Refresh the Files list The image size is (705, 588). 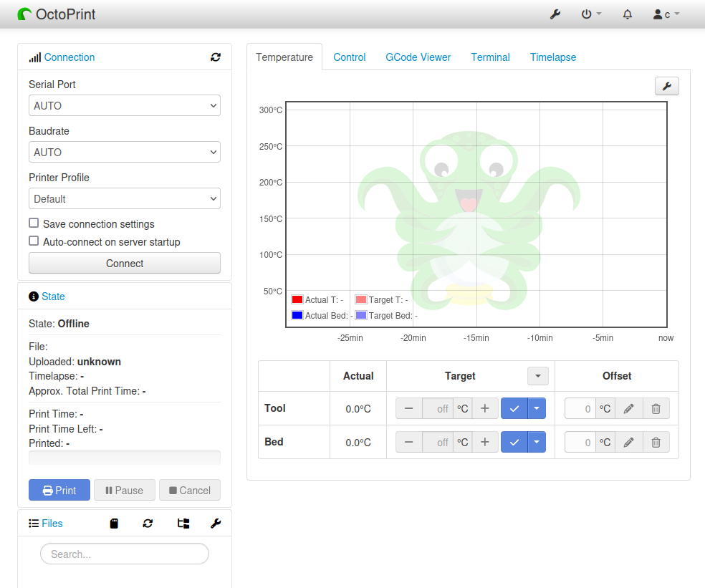(x=148, y=524)
